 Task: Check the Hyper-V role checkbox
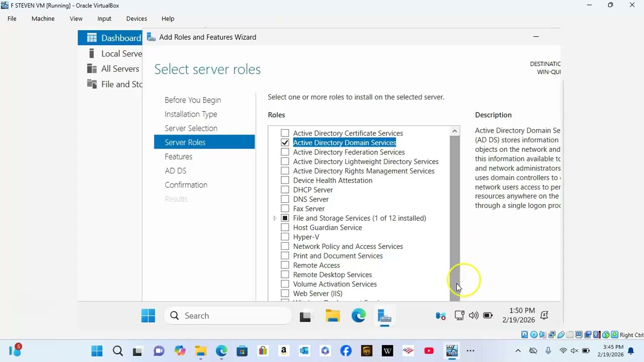[285, 237]
